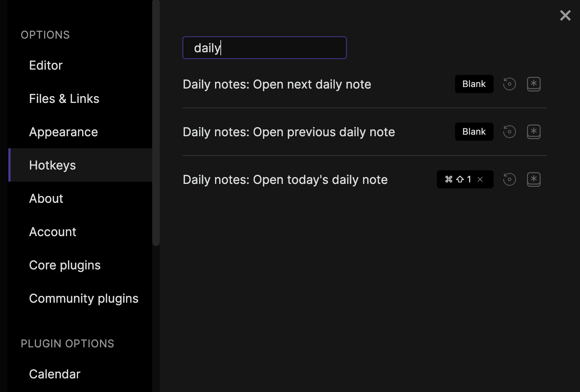This screenshot has height=392, width=580.
Task: Navigate to Community plugins
Action: pyautogui.click(x=84, y=299)
